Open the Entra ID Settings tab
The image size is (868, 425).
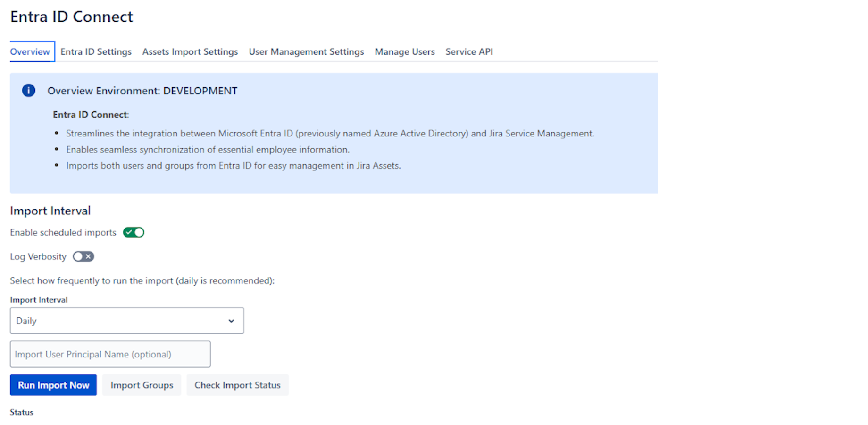coord(96,51)
